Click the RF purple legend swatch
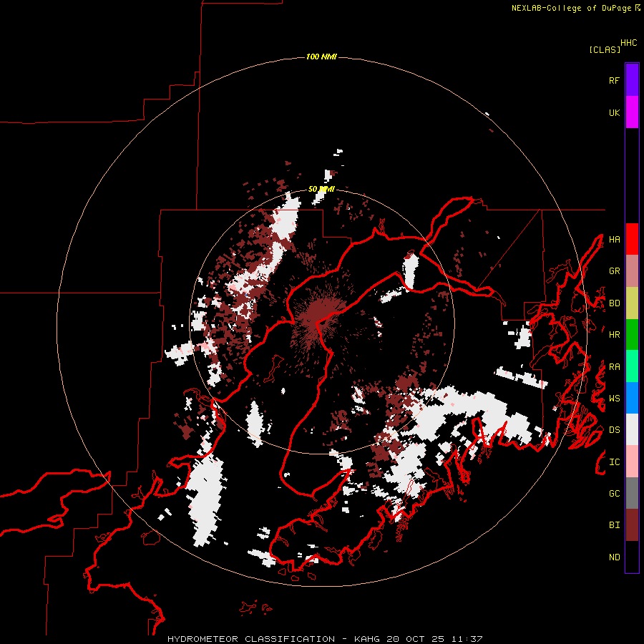The height and width of the screenshot is (644, 644). pyautogui.click(x=632, y=80)
